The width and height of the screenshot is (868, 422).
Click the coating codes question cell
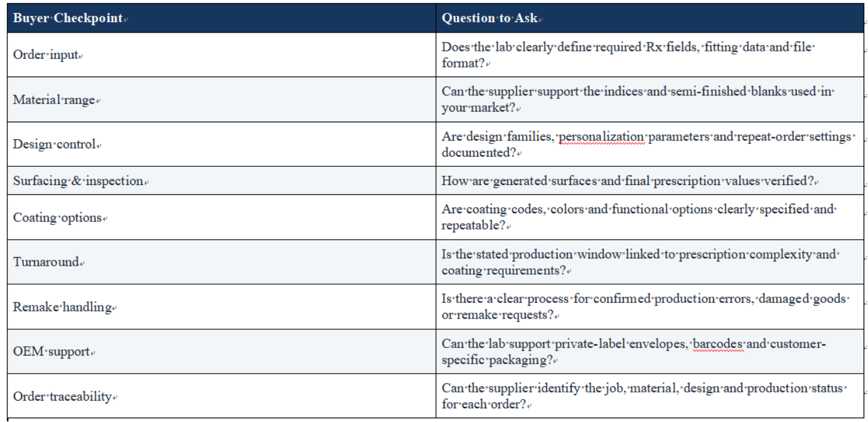pyautogui.click(x=650, y=218)
